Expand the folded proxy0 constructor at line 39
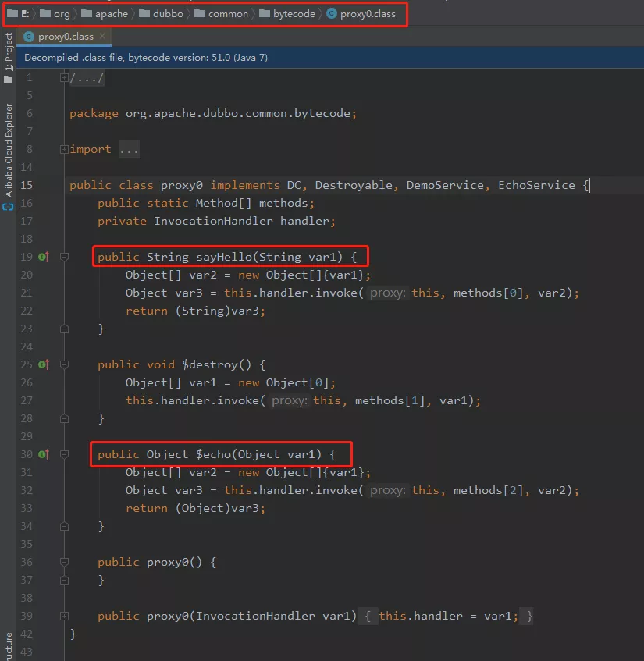The width and height of the screenshot is (644, 661). pos(64,617)
